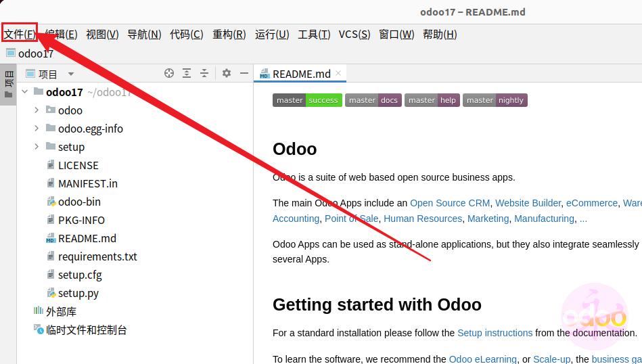
Task: Select PKG-INFO in project tree
Action: point(81,221)
